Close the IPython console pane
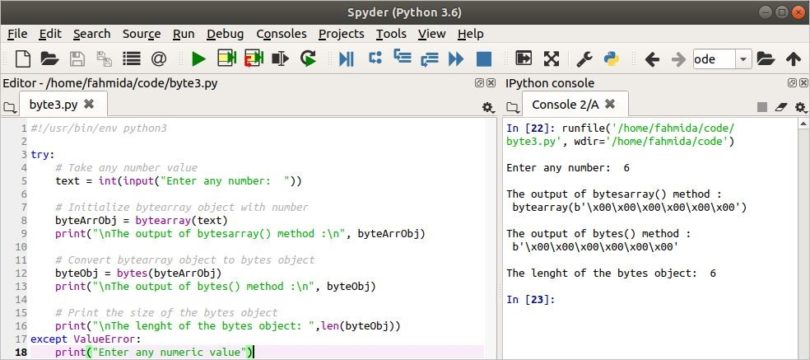The width and height of the screenshot is (810, 360). [x=803, y=83]
